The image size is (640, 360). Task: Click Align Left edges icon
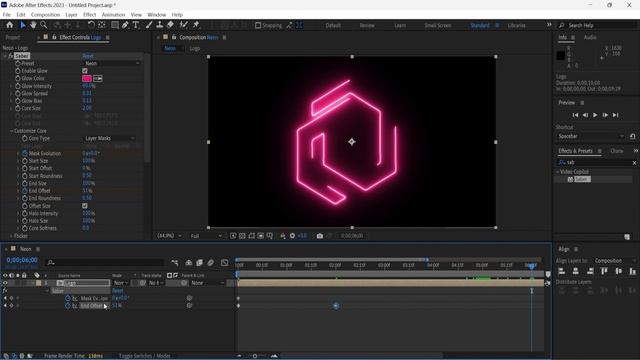[562, 271]
